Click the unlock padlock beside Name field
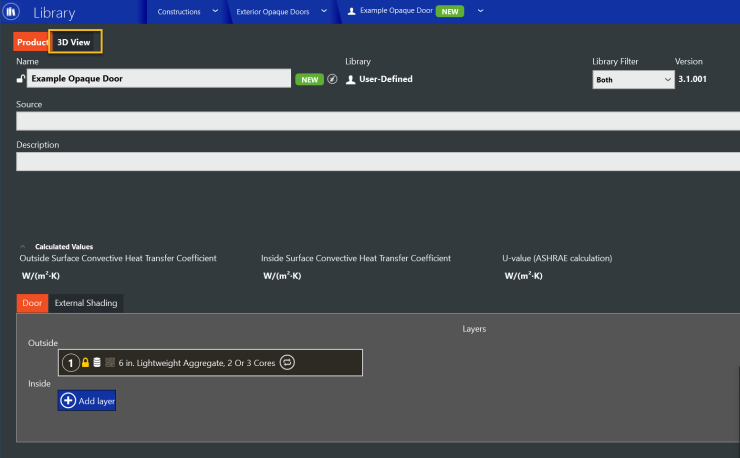The width and height of the screenshot is (740, 458). tap(21, 78)
